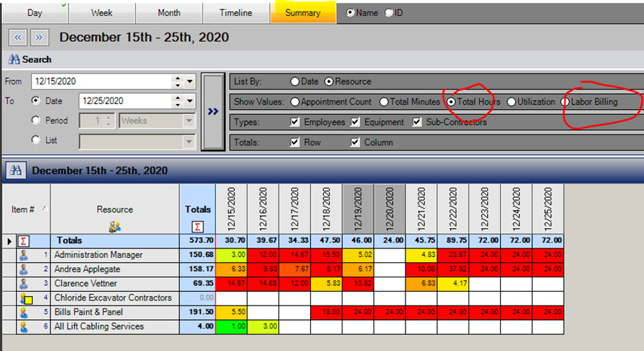
Task: Click the resource icon under Resource column header
Action: coord(114,226)
